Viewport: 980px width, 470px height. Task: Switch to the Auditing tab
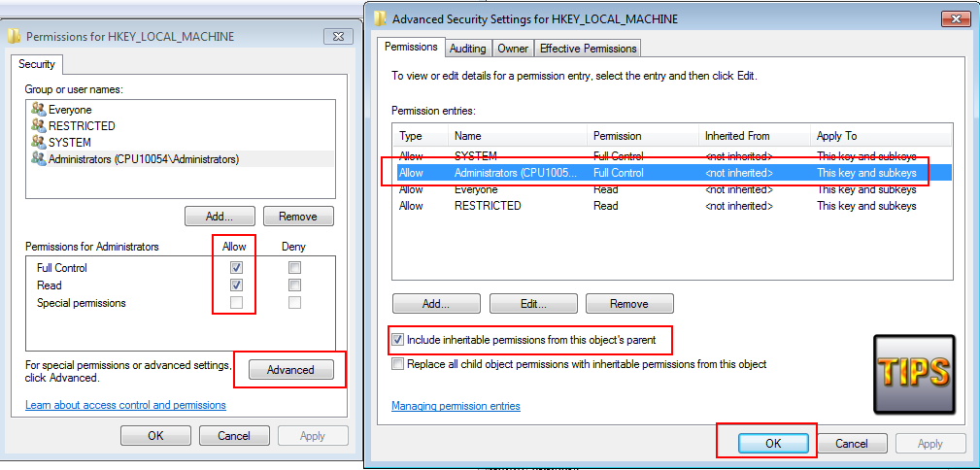pyautogui.click(x=468, y=48)
